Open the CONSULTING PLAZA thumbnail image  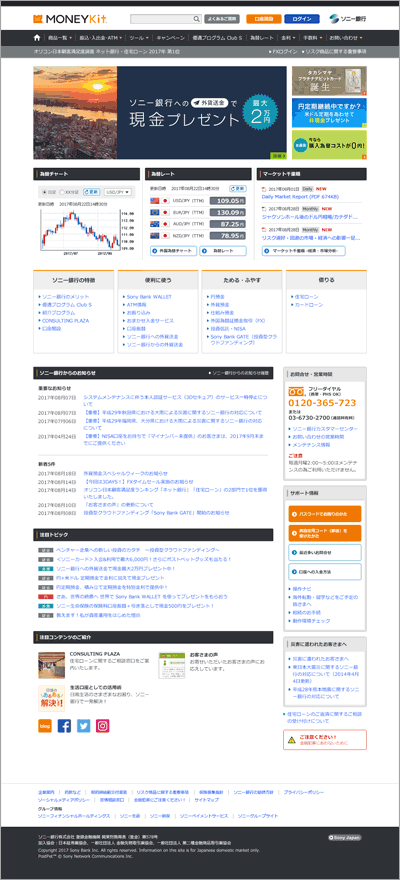point(51,665)
